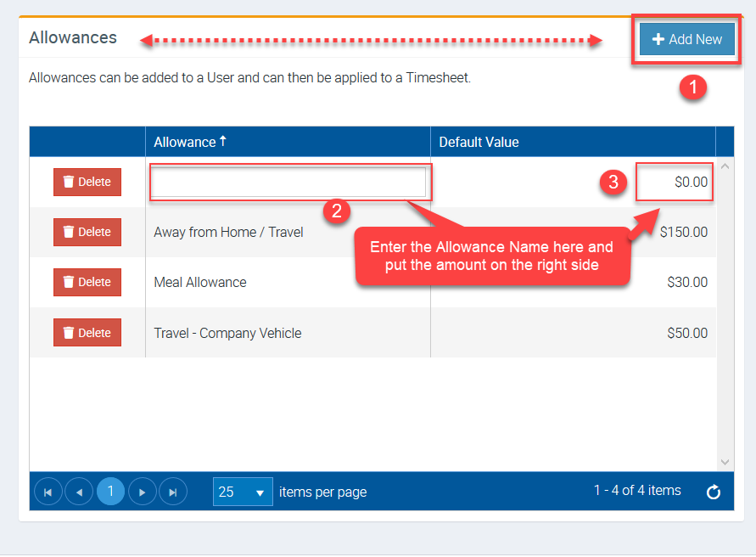Click the refresh icon in the pager
Image resolution: width=756 pixels, height=557 pixels.
pos(714,492)
